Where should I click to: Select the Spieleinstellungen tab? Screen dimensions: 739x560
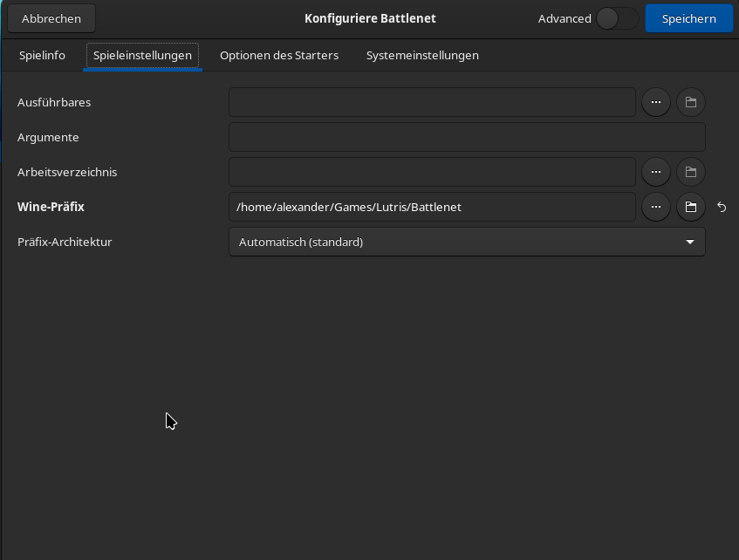pos(142,56)
